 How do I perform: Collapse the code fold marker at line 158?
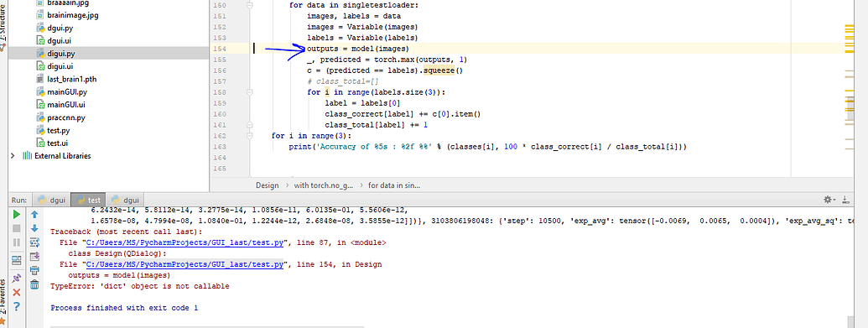250,92
